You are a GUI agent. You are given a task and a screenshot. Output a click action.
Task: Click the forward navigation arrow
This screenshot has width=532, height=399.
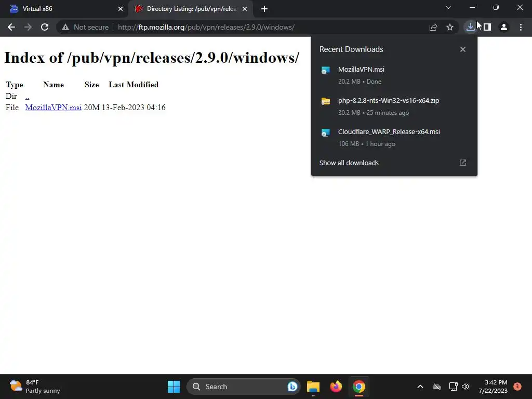28,27
